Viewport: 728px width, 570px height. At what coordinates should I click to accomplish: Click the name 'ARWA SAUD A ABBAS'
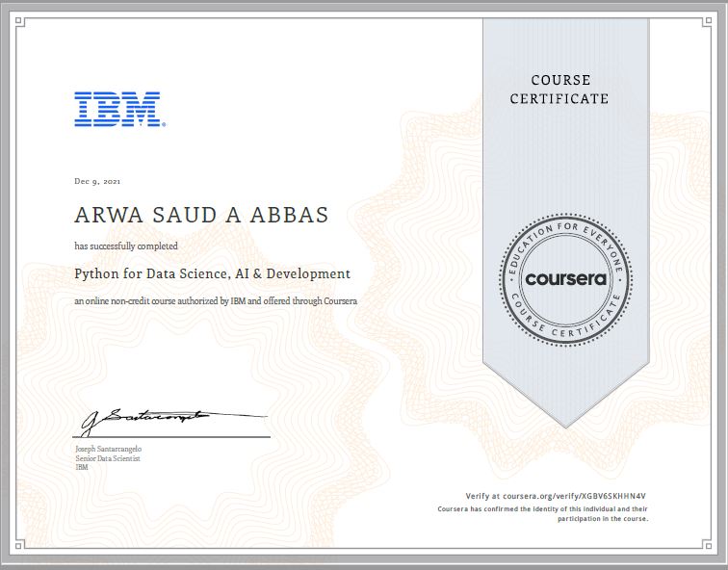point(201,215)
